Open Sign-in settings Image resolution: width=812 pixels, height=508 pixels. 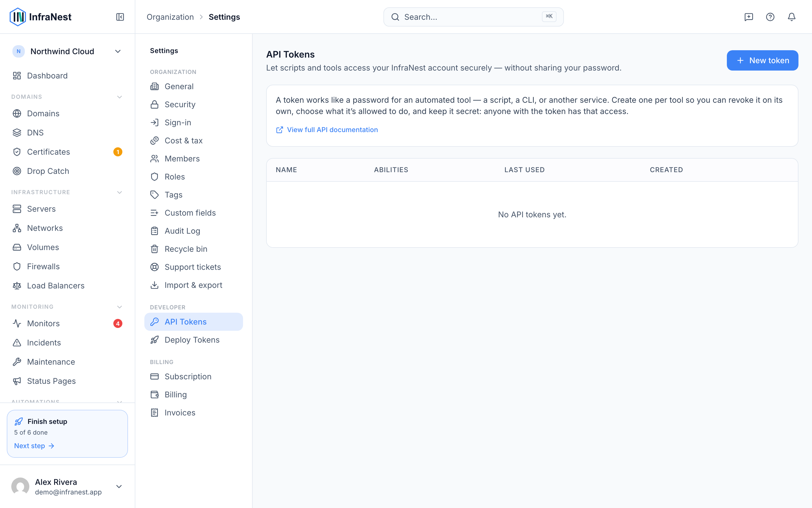(x=194, y=123)
